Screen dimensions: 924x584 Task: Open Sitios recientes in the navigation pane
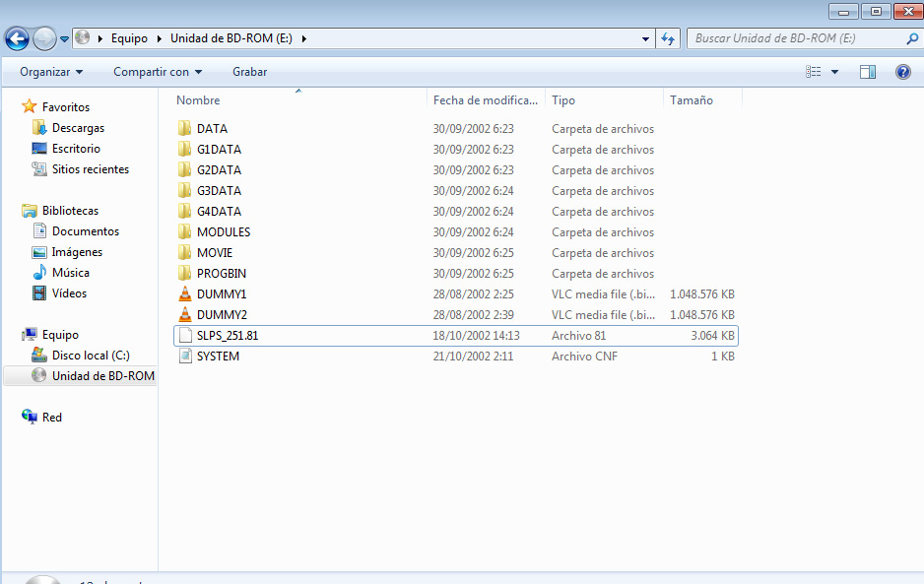(x=91, y=169)
